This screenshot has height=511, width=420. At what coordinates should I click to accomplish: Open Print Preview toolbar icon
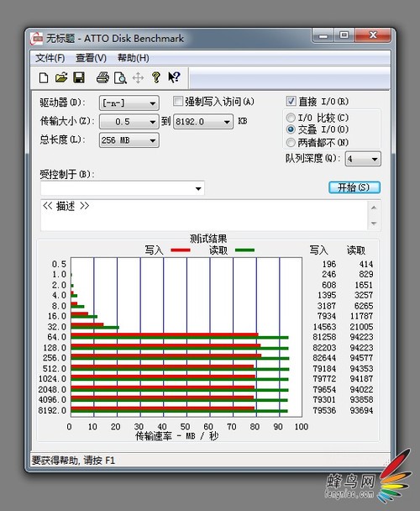pyautogui.click(x=120, y=78)
